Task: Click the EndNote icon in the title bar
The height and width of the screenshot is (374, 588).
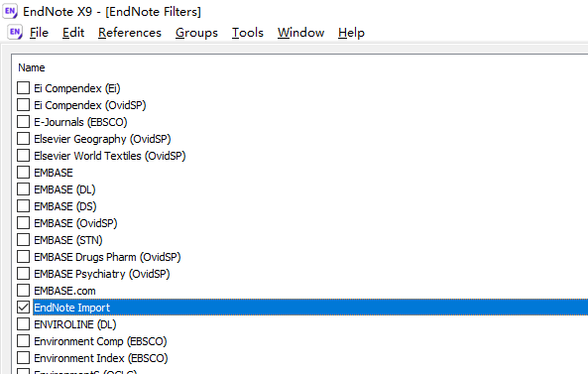Action: coord(10,11)
